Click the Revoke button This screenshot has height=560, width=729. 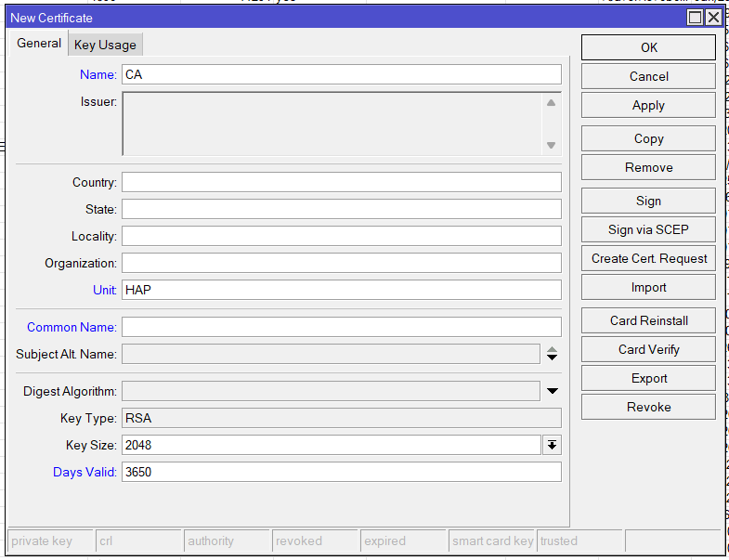(x=648, y=408)
